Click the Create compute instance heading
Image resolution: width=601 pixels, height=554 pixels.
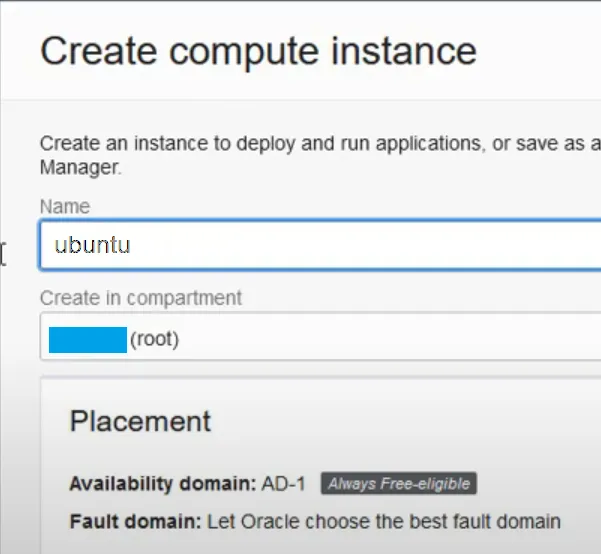[258, 51]
